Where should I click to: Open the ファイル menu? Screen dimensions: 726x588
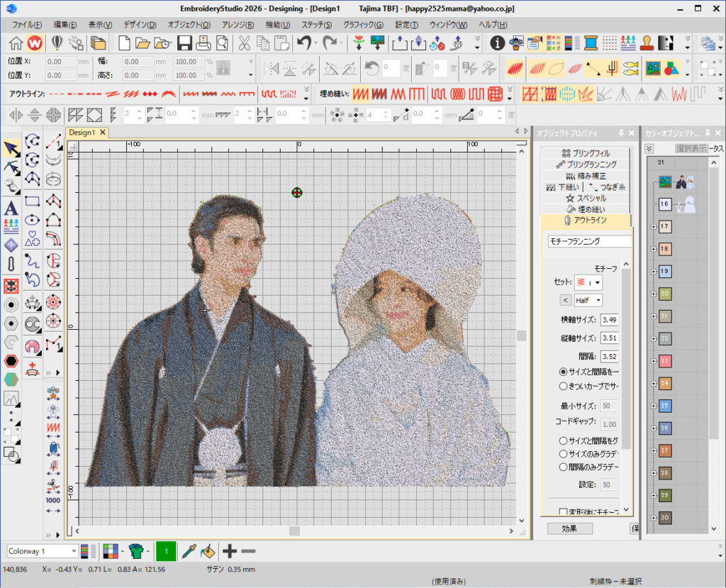click(x=26, y=25)
